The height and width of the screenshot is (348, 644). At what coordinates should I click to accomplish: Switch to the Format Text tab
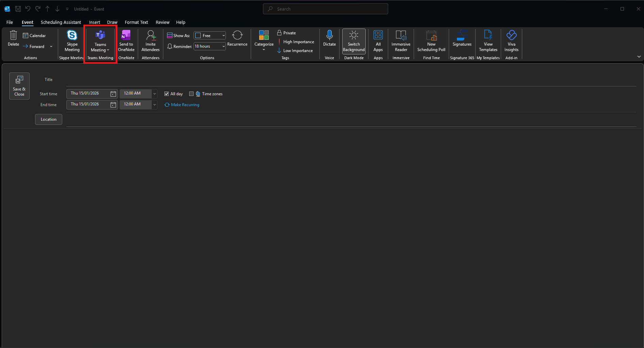(x=136, y=22)
